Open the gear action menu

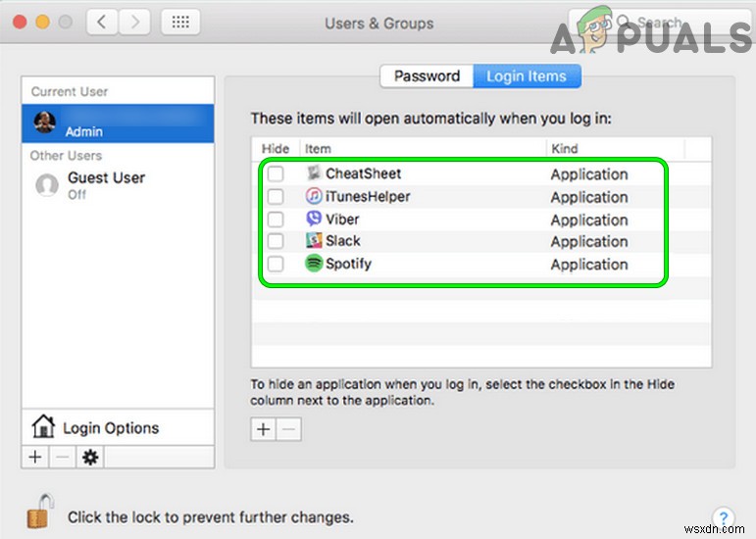[x=90, y=457]
